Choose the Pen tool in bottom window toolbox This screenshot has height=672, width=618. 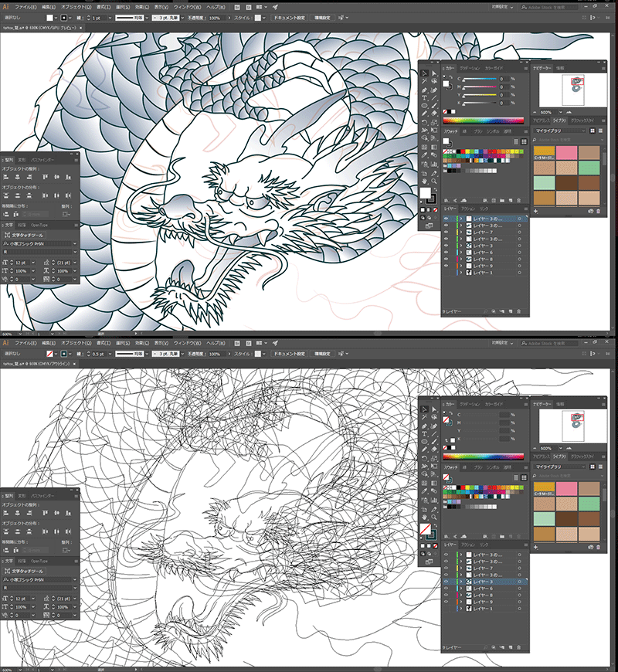424,426
